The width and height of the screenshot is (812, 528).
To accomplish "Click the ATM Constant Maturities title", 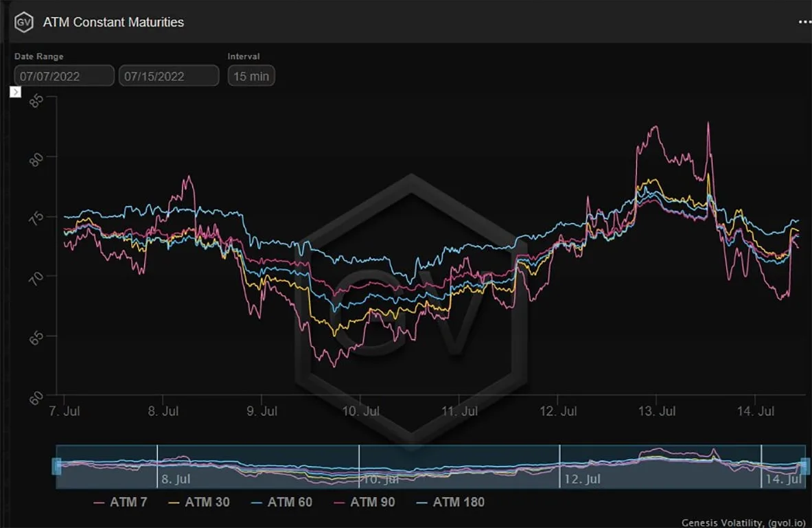I will pos(113,22).
